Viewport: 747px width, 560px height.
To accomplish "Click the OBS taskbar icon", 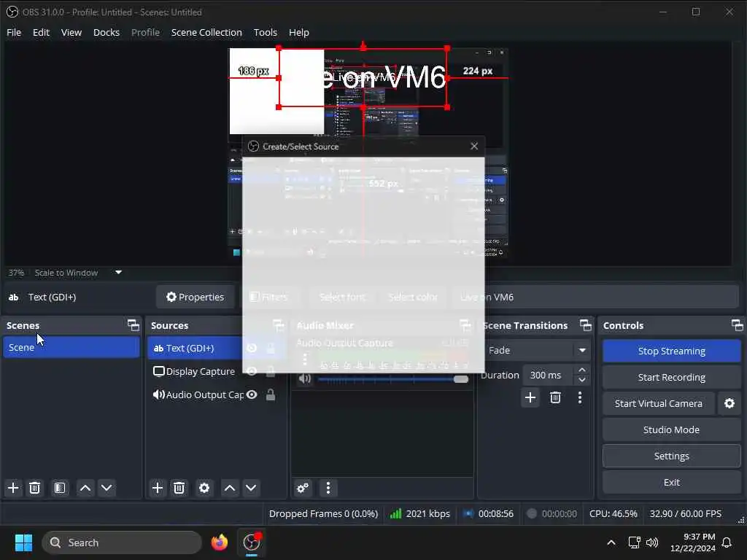I will (252, 542).
